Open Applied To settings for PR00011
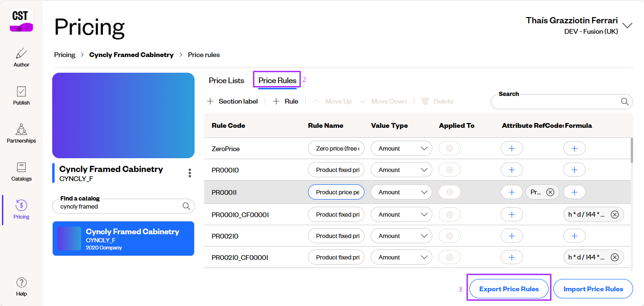The image size is (644, 306). point(450,192)
